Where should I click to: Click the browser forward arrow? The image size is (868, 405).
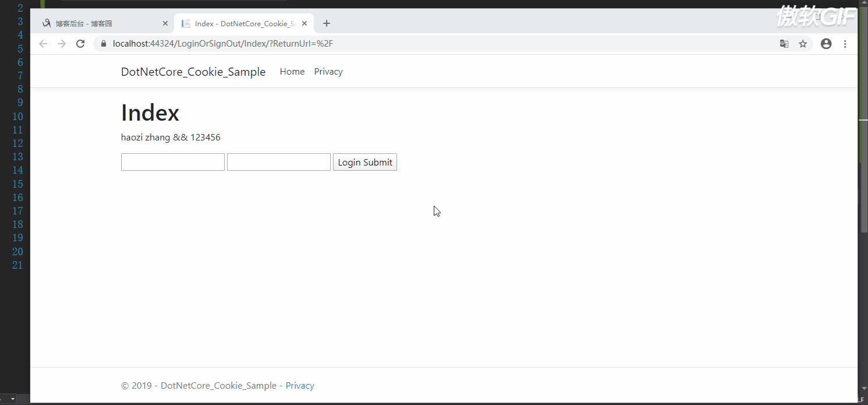click(x=62, y=44)
